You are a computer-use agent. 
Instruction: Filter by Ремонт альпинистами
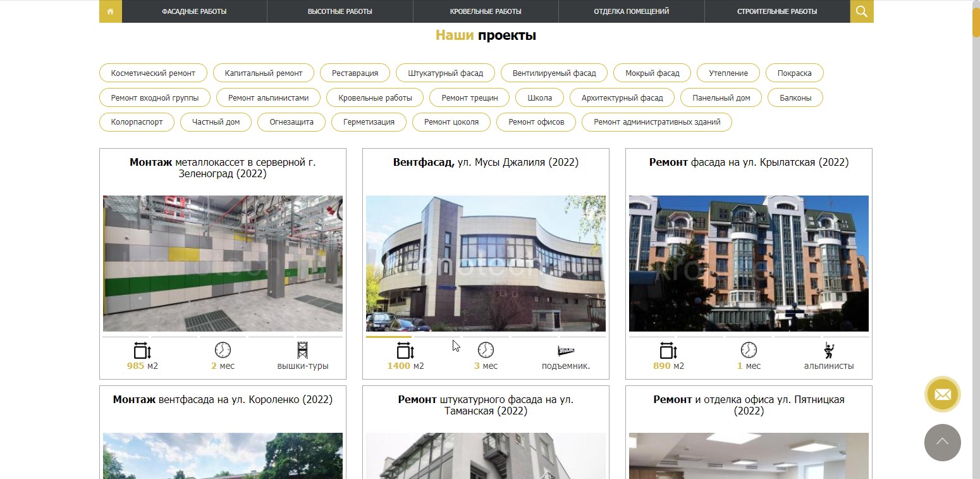point(269,98)
